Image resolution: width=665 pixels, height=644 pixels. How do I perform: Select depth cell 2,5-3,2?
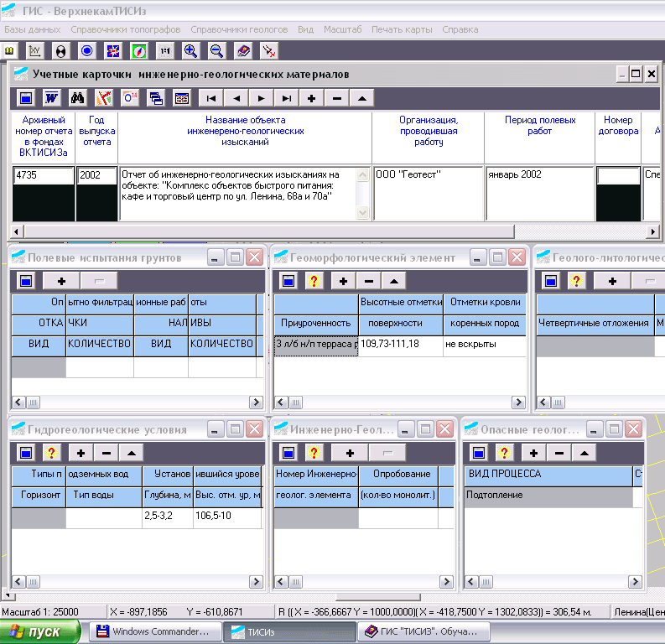168,517
